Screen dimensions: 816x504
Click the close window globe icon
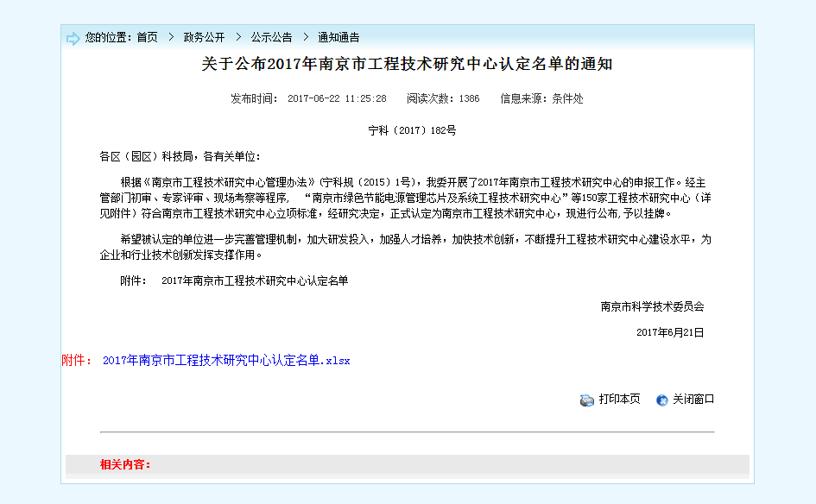pos(662,400)
